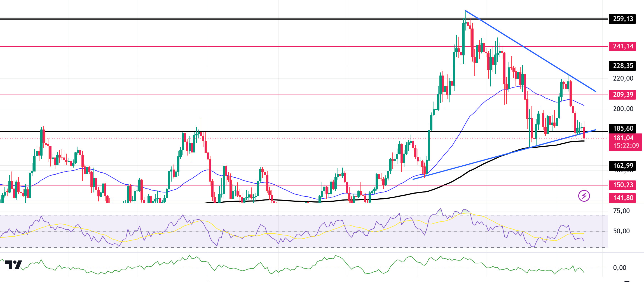Select the 259,13 price label
Image resolution: width=644 pixels, height=282 pixels.
[622, 19]
